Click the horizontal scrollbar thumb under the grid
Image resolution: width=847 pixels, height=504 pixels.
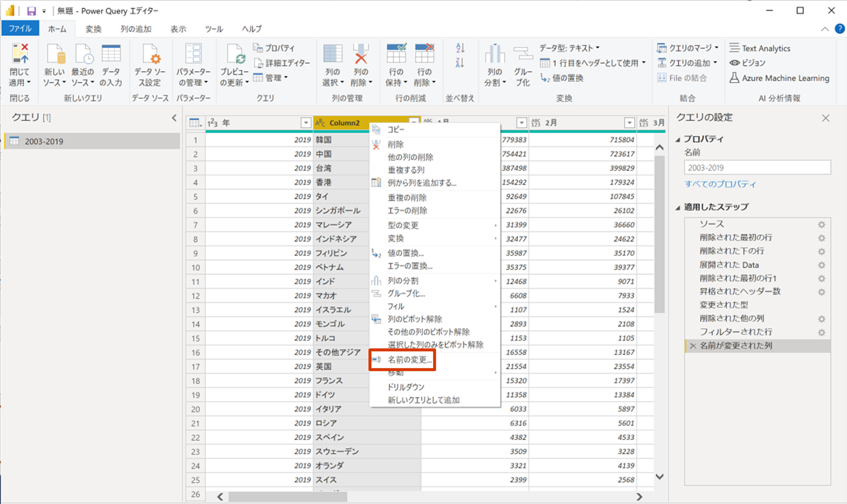[x=288, y=497]
